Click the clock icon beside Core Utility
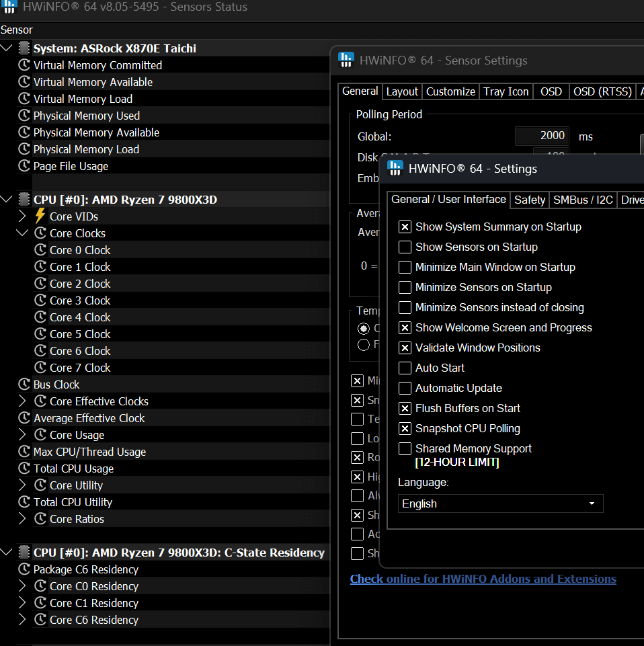 coord(40,485)
